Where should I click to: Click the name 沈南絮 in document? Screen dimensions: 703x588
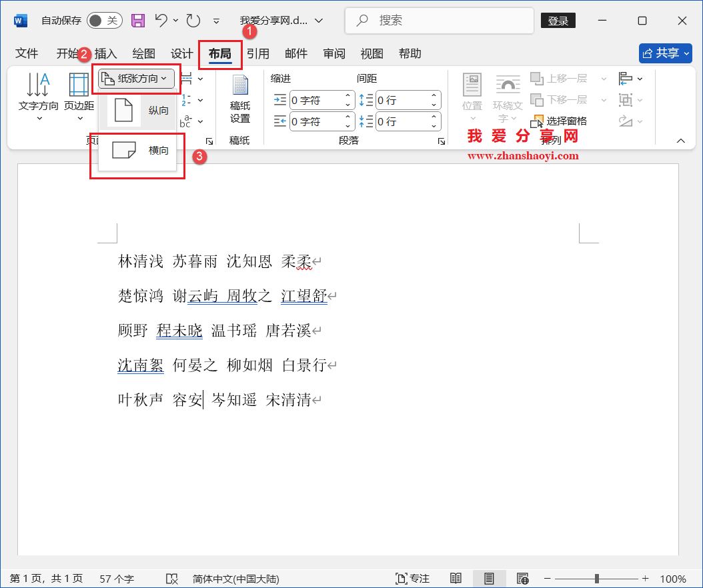click(x=141, y=365)
